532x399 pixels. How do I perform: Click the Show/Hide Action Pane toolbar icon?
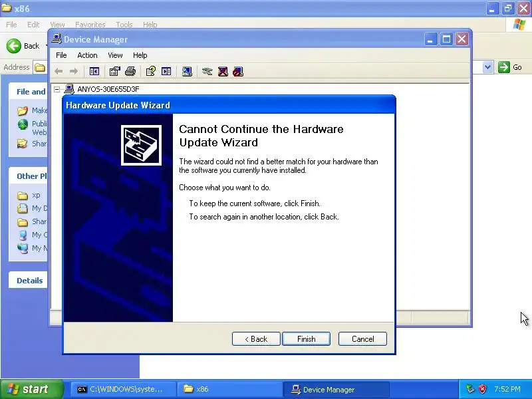(x=166, y=71)
